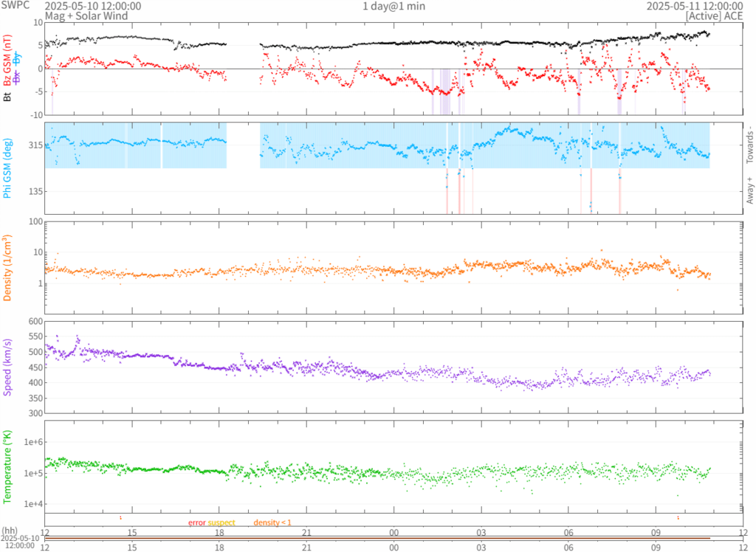Toggle the Bz GSM (nT) series label
Screen dimensions: 756x552
tap(8, 62)
